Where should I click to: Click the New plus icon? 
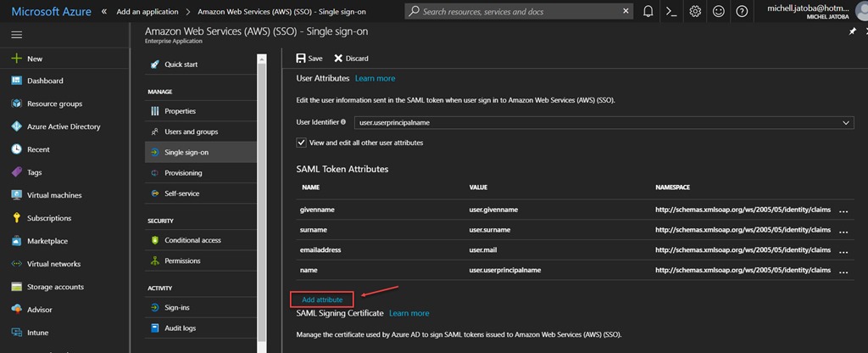coord(17,59)
